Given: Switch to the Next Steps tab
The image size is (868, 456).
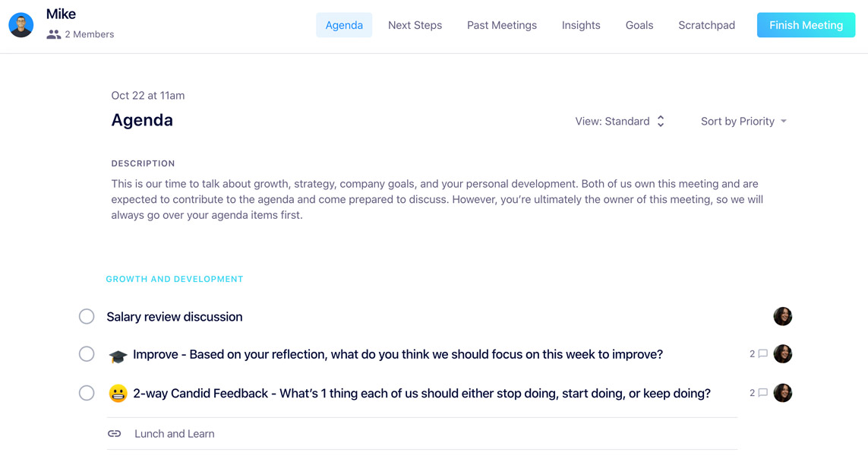Looking at the screenshot, I should pos(415,25).
